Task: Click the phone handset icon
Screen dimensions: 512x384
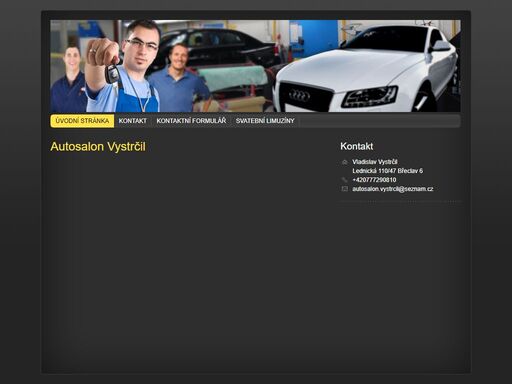Action: [345, 180]
